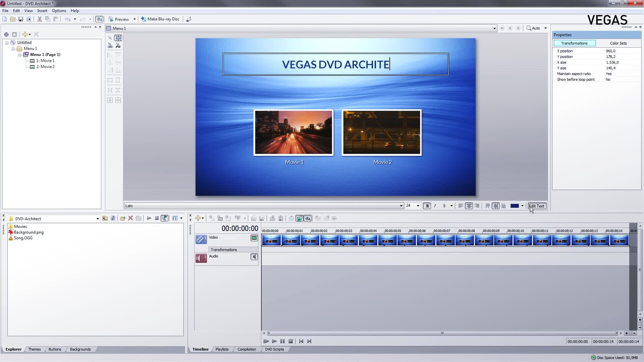Viewport: 644px width, 362px height.
Task: Click the Cut scissors icon
Action: (40, 19)
